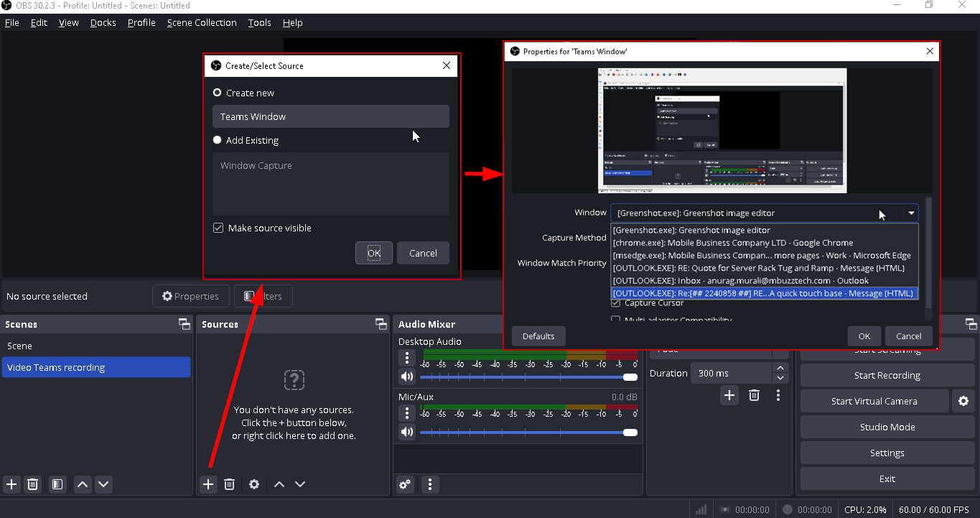Image resolution: width=980 pixels, height=518 pixels.
Task: Choose OUTLOOK Quote for Server Rack option
Action: point(765,268)
